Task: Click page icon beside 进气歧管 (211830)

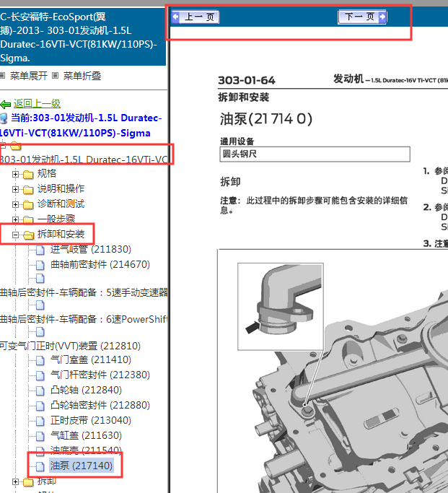Action: [x=40, y=250]
